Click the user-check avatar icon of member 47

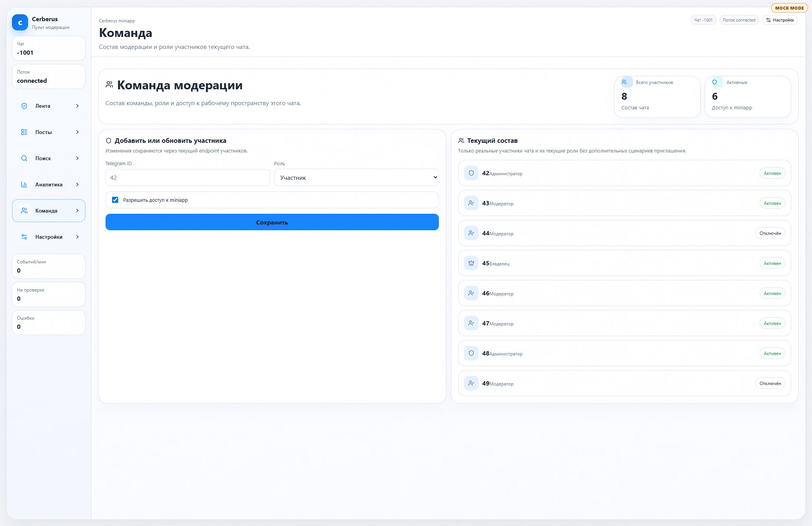coord(471,323)
